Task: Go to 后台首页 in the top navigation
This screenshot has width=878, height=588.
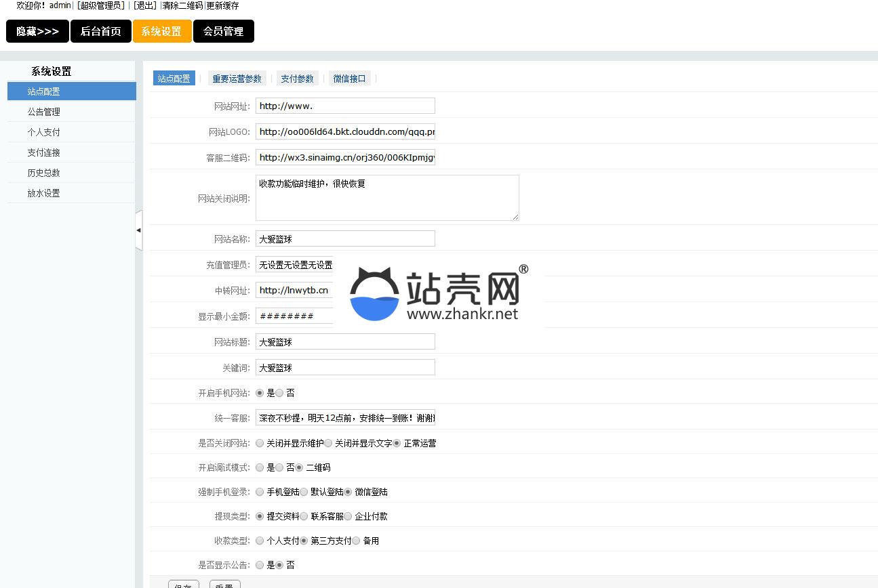Action: point(100,32)
